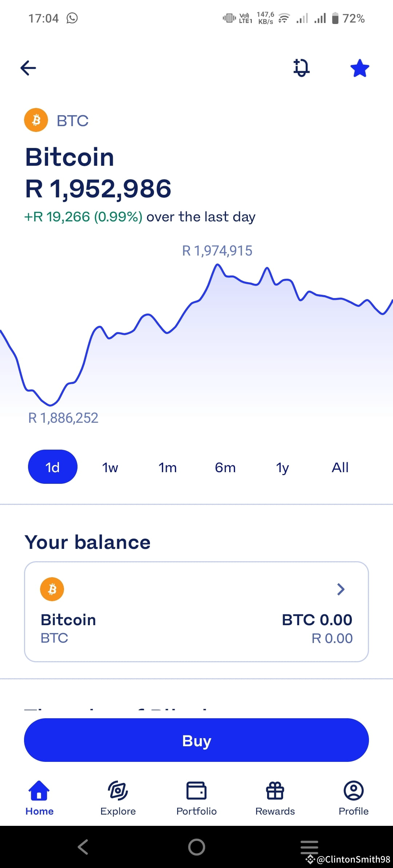Tap Android recent apps navigation button
This screenshot has width=393, height=868.
309,847
